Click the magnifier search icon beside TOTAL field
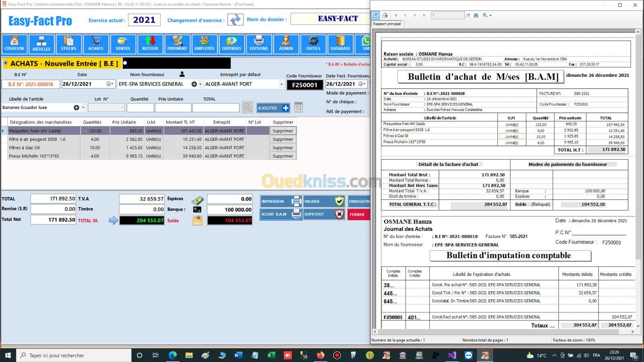Image resolution: width=644 pixels, height=362 pixels. (x=247, y=107)
